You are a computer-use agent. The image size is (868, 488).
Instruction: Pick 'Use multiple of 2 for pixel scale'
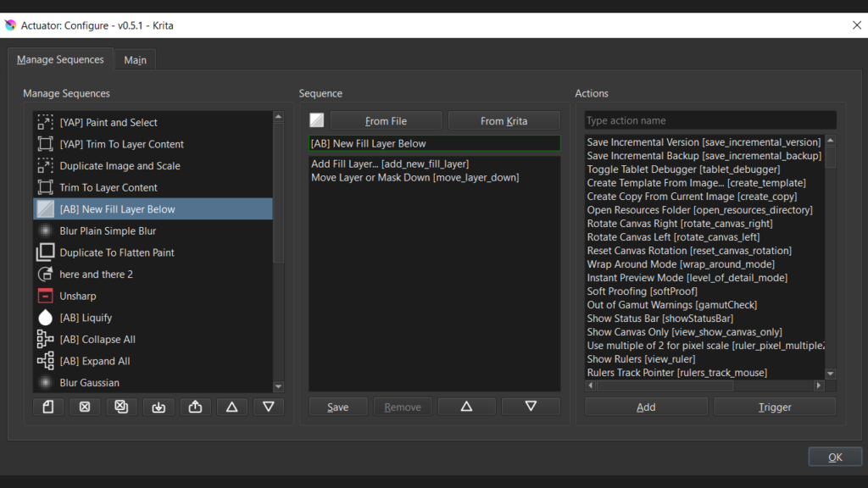coord(705,346)
